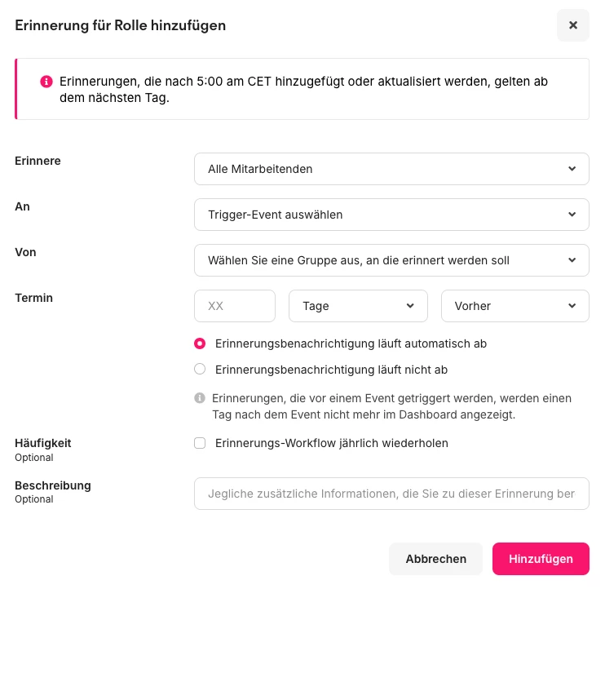Click the pink info icon in alert banner
This screenshot has height=700, width=605.
tap(46, 82)
